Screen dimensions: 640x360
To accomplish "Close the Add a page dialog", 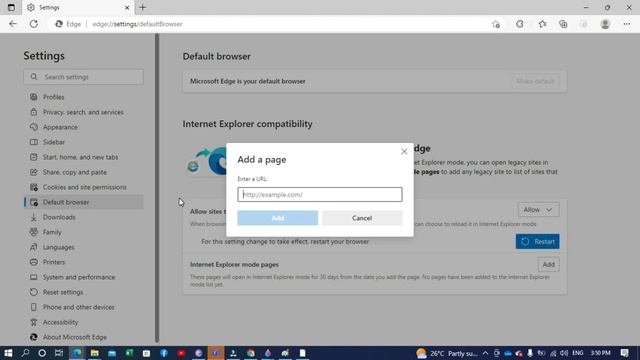I will pos(404,151).
